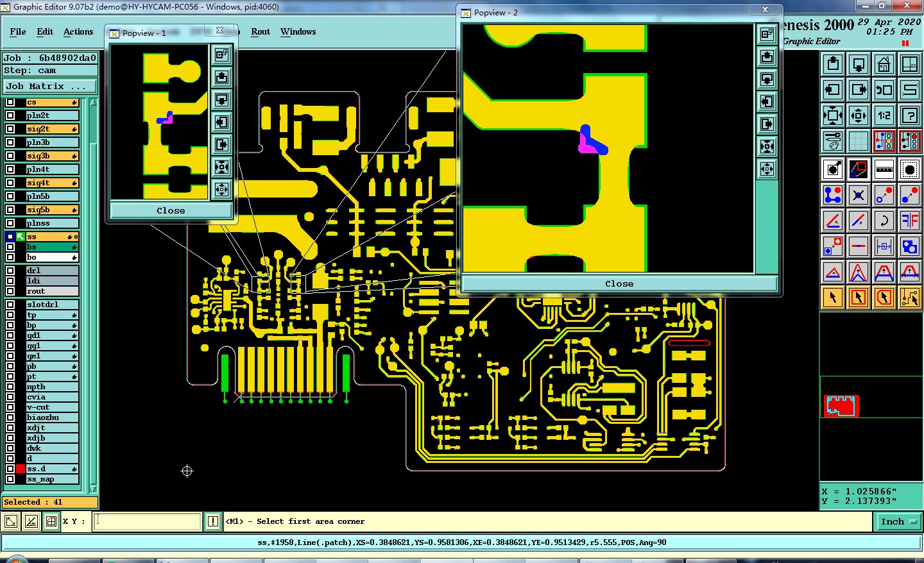Check the drl layer box

(x=10, y=271)
